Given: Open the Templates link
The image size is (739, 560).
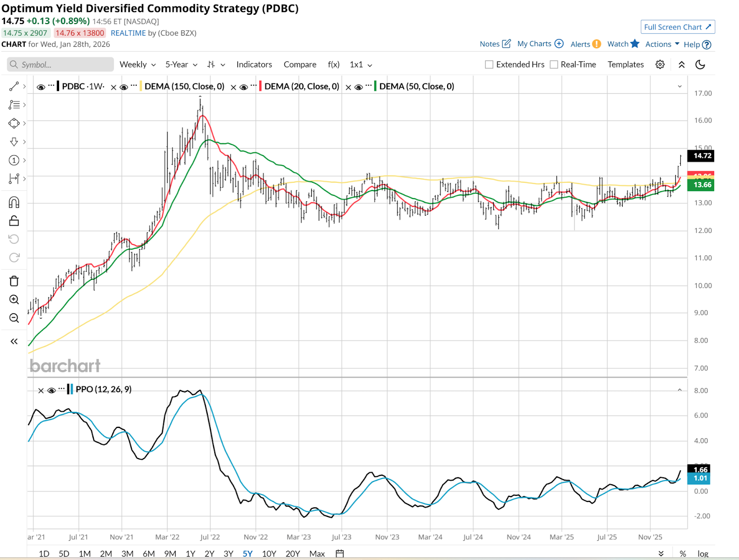Looking at the screenshot, I should (625, 65).
